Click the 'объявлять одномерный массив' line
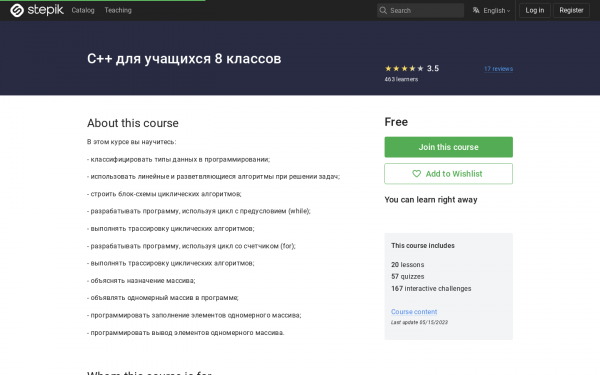The width and height of the screenshot is (600, 375). click(x=163, y=298)
